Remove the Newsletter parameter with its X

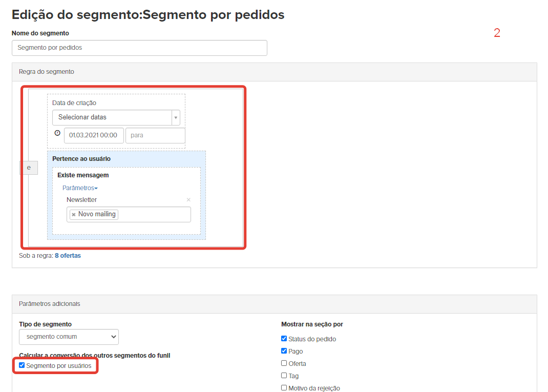(188, 200)
